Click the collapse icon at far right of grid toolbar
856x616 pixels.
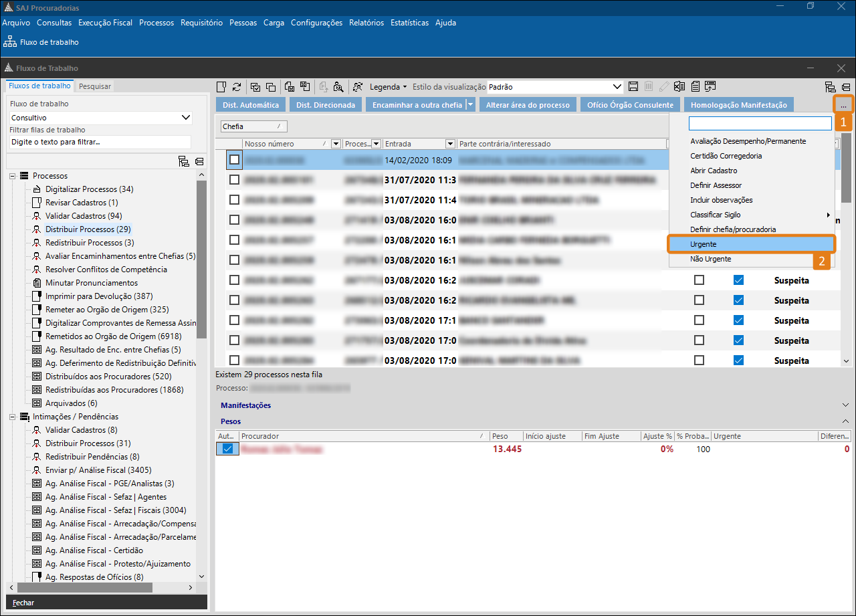pos(846,87)
